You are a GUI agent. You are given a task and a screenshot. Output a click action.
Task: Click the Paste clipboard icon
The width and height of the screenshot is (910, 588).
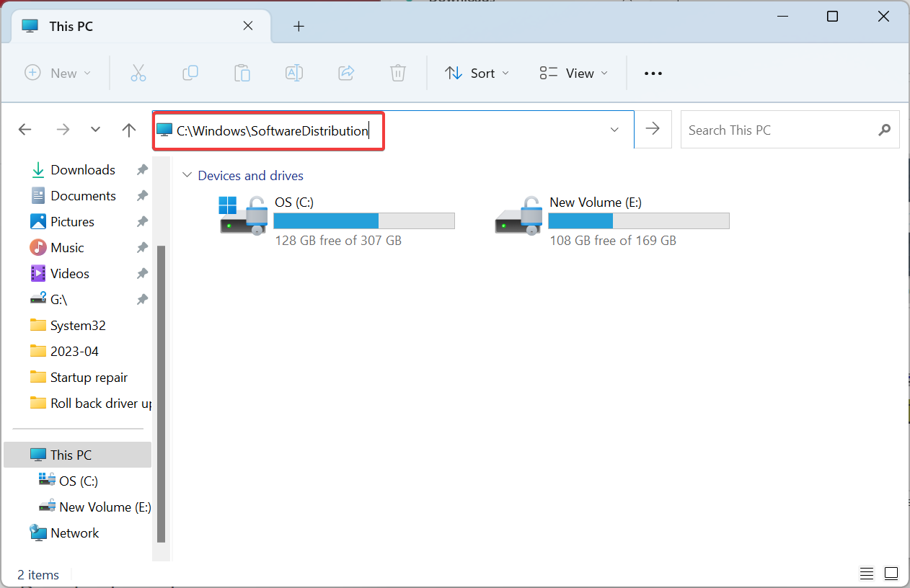pyautogui.click(x=242, y=73)
